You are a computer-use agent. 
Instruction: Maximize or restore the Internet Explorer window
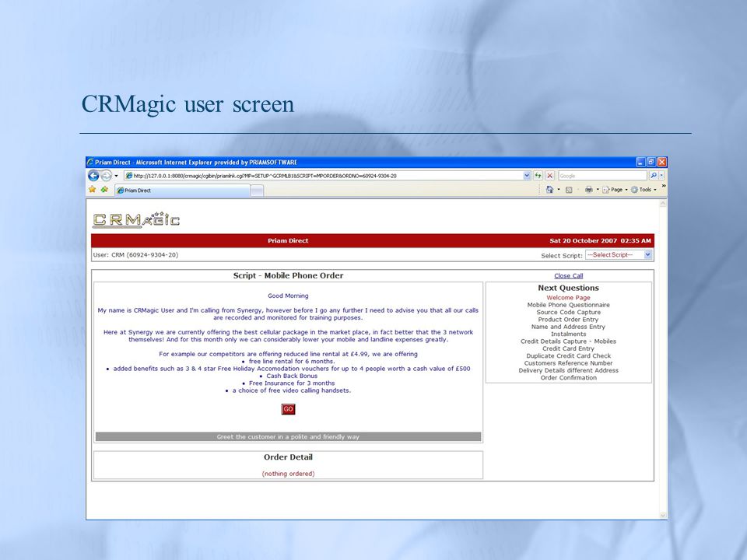tap(651, 163)
